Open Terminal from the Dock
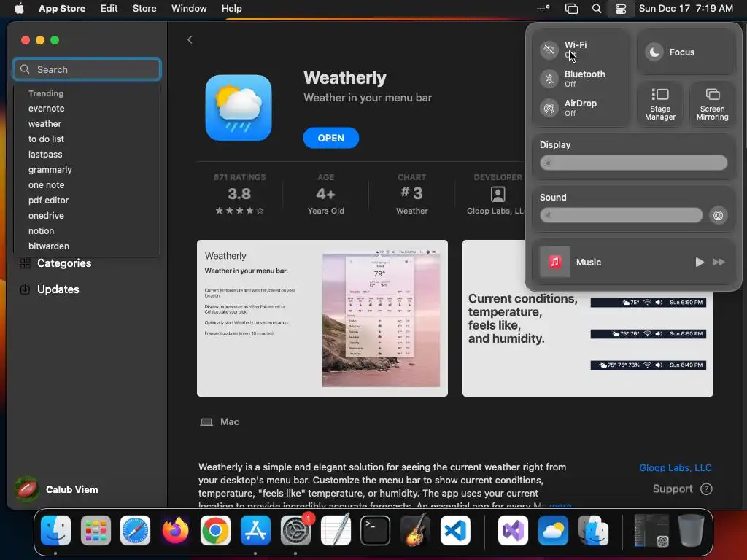This screenshot has width=747, height=560. (x=375, y=531)
